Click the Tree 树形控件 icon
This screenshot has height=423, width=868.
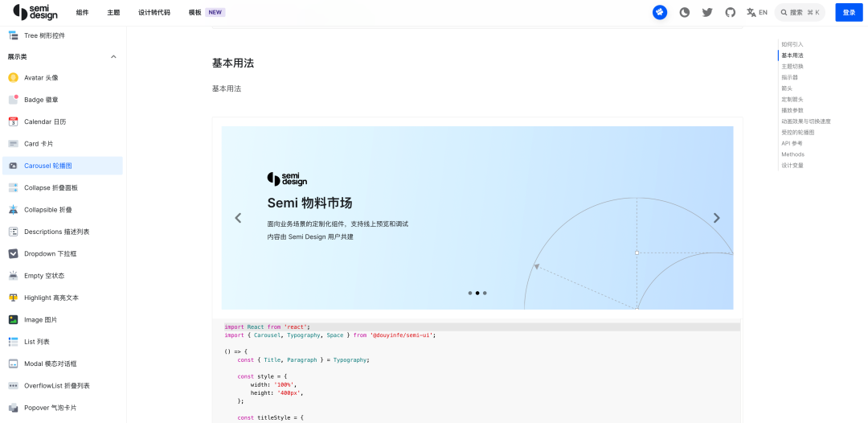pos(14,35)
